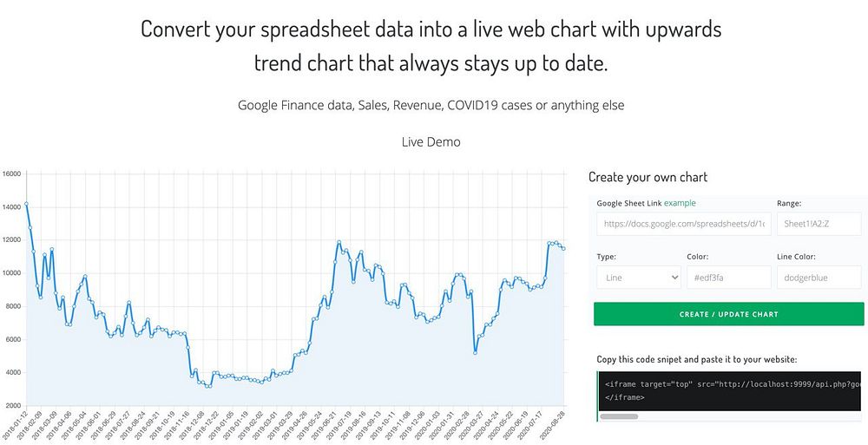868x445 pixels.
Task: Open the Type dropdown showing Line
Action: 639,278
